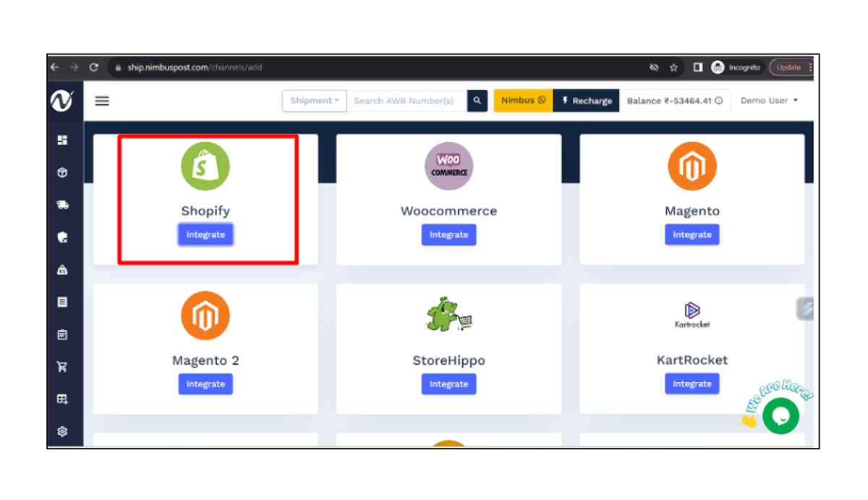
Task: Open the Shipments truck icon in sidebar
Action: click(63, 205)
